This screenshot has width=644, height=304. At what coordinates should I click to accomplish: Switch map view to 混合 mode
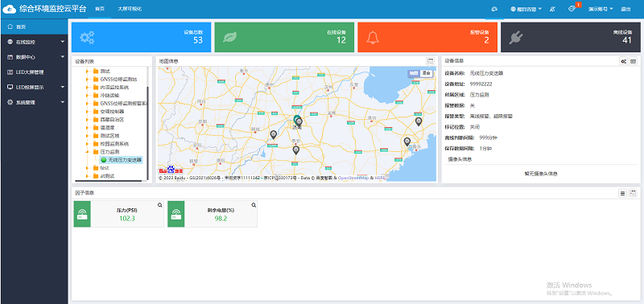(427, 73)
